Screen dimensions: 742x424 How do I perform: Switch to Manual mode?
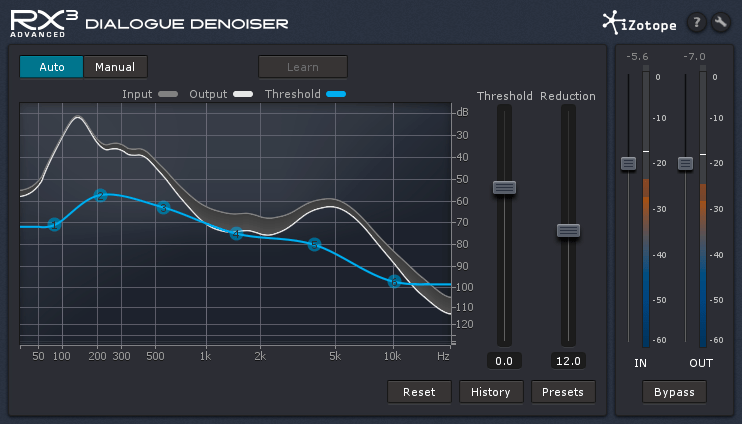pyautogui.click(x=115, y=67)
